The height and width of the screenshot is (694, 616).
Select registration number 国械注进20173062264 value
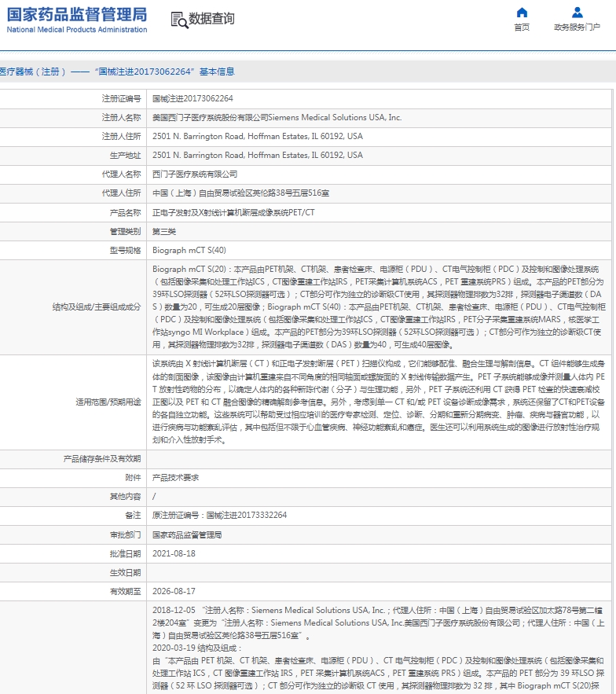coord(192,99)
